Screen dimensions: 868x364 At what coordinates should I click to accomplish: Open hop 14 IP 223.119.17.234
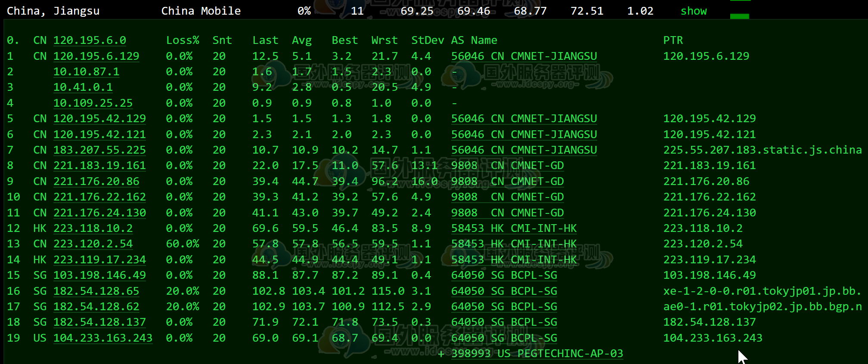(99, 260)
